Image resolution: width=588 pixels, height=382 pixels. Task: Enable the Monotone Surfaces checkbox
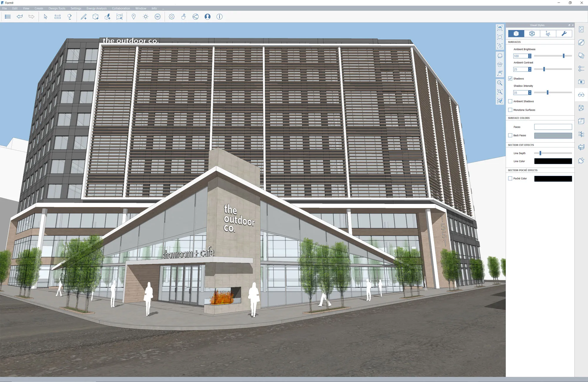click(510, 110)
